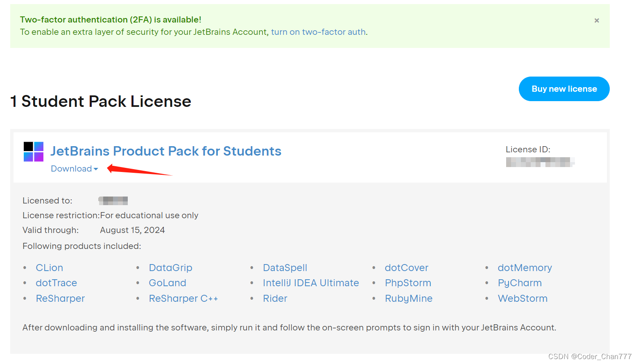638x364 pixels.
Task: Open the GoLand product link
Action: [x=167, y=283]
